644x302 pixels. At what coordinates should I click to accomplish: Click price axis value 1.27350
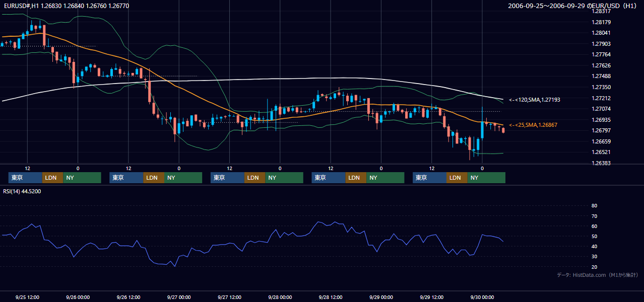pos(601,87)
